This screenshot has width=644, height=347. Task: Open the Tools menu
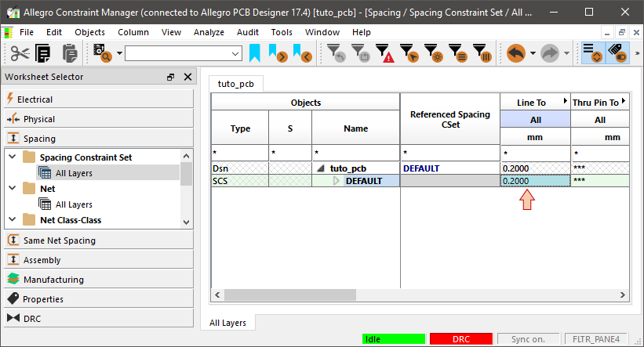[x=282, y=32]
